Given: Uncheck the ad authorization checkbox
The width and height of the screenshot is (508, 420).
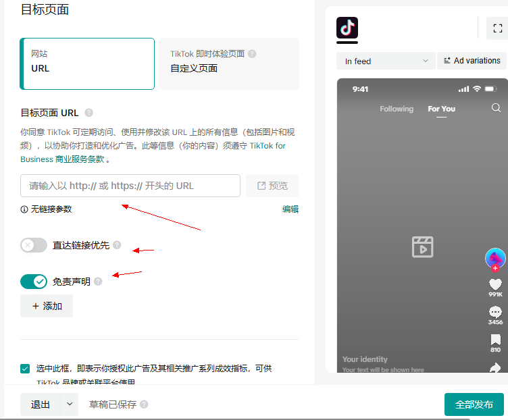Looking at the screenshot, I should (25, 369).
